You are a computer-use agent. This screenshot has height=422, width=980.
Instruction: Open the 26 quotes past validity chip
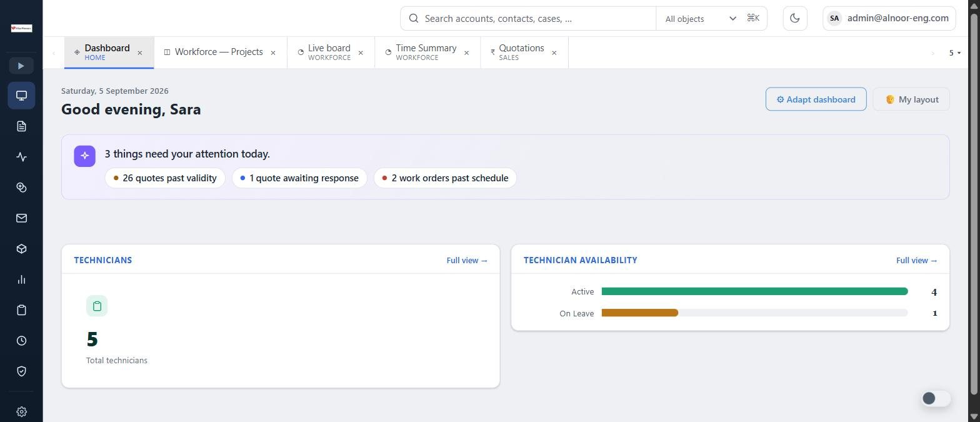point(165,178)
